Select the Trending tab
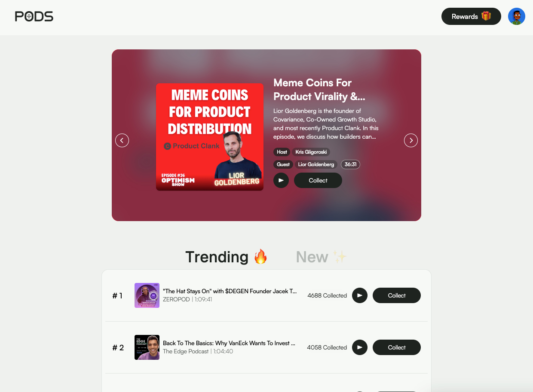Image resolution: width=533 pixels, height=392 pixels. [227, 257]
